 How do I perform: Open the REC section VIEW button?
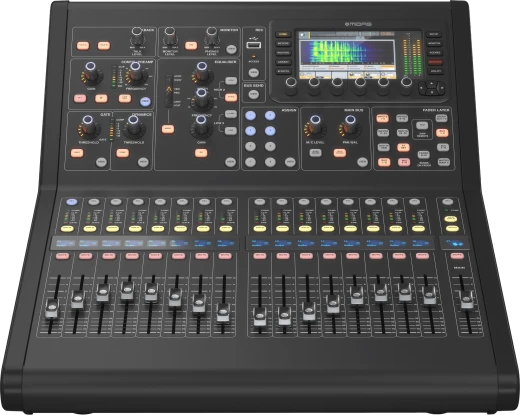[x=254, y=72]
